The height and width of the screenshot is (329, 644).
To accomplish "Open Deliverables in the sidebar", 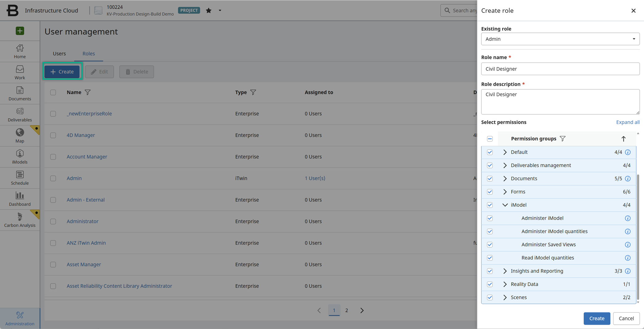I will click(20, 115).
